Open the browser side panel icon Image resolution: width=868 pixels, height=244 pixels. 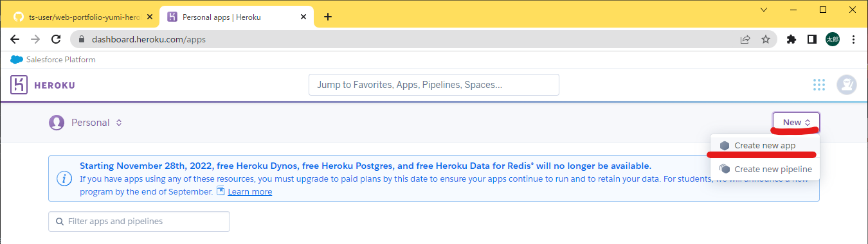(812, 39)
